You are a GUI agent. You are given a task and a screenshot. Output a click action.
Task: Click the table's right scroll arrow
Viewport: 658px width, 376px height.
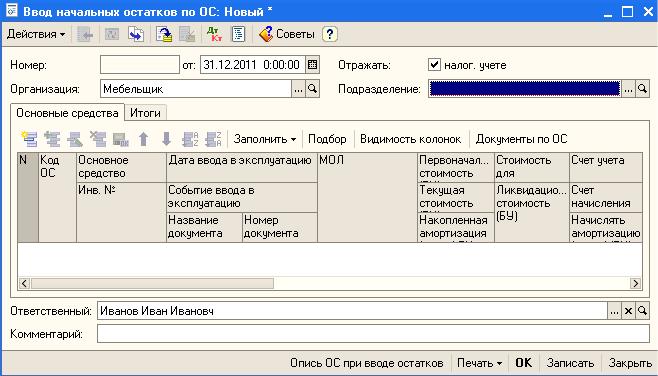(636, 283)
